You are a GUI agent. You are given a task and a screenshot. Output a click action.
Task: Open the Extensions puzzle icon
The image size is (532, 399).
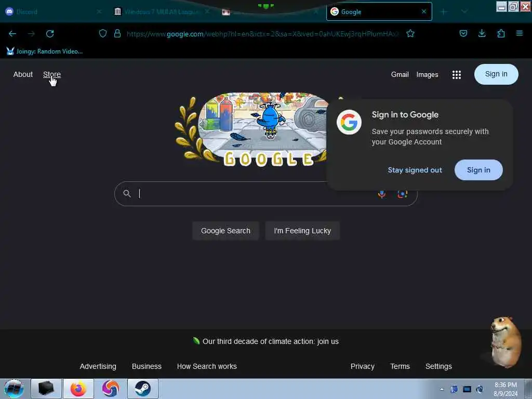[501, 33]
